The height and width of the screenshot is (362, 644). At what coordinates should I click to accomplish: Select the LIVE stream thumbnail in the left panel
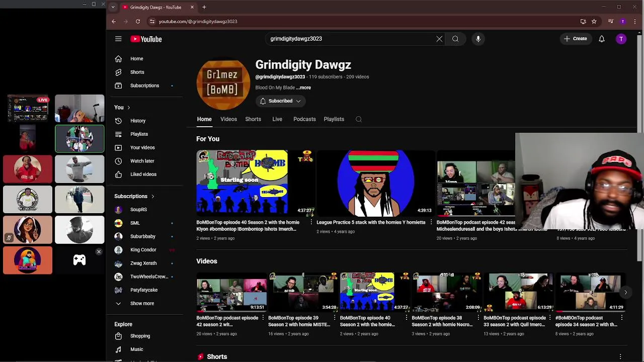click(28, 109)
